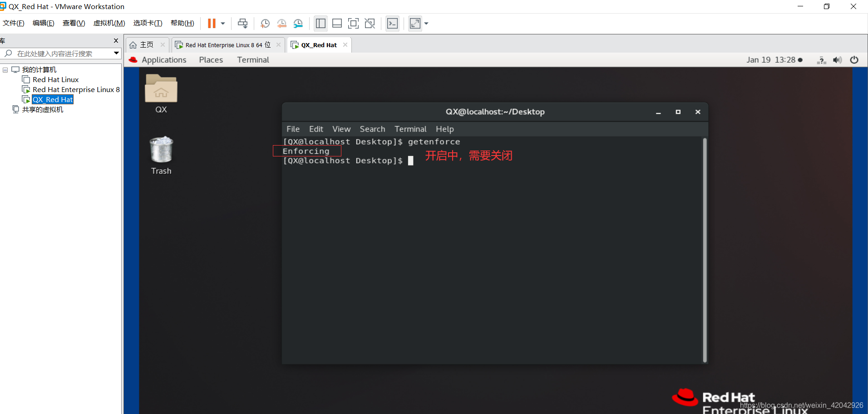Close the 主页 tab
The width and height of the screenshot is (868, 414).
click(x=163, y=44)
